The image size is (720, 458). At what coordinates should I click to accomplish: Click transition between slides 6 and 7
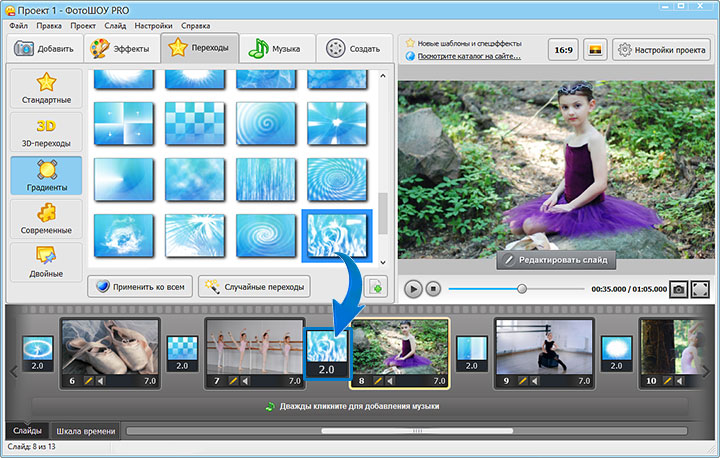pyautogui.click(x=182, y=354)
